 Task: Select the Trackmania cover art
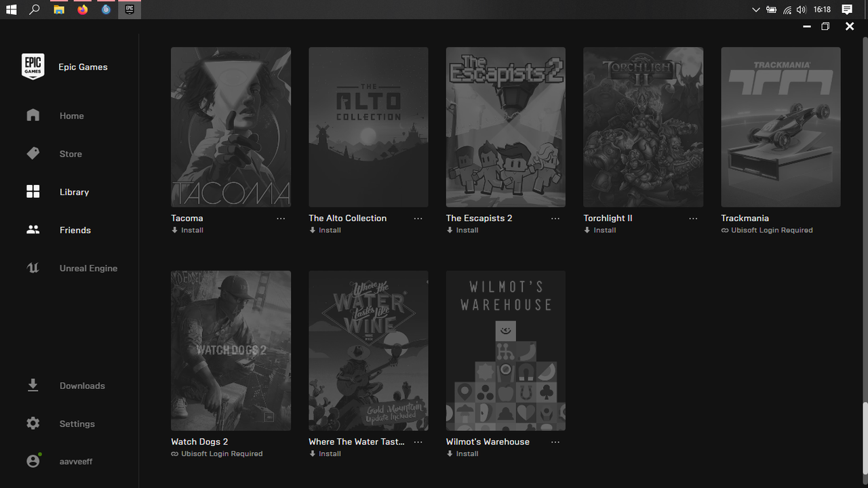[x=781, y=127]
